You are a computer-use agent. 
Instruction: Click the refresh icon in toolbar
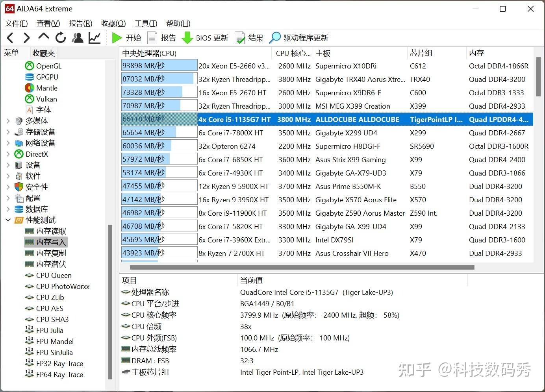(61, 38)
